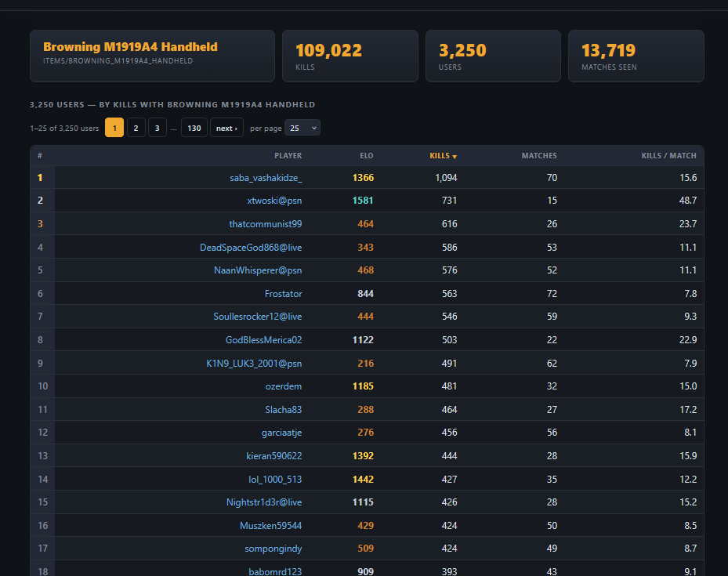Open the per page dropdown showing 25
Screen dimensions: 728x576
[x=302, y=128]
